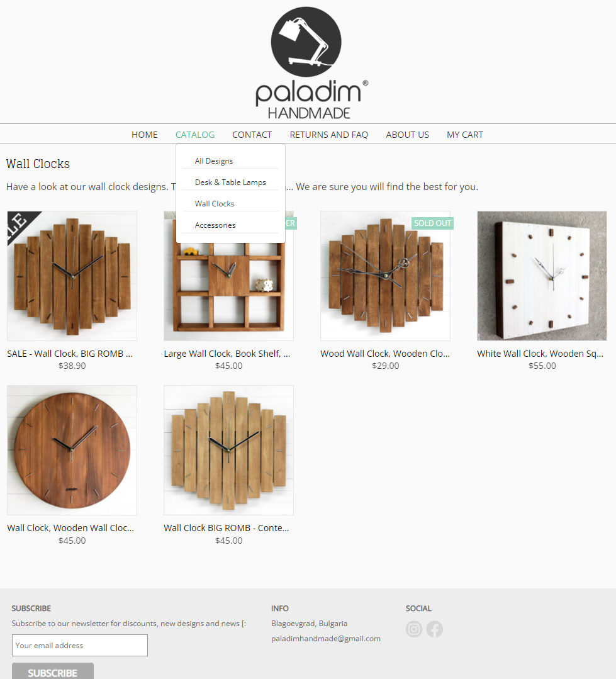The width and height of the screenshot is (616, 679).
Task: Open the SALE BIG ROMB clock thumbnail
Action: pyautogui.click(x=72, y=276)
